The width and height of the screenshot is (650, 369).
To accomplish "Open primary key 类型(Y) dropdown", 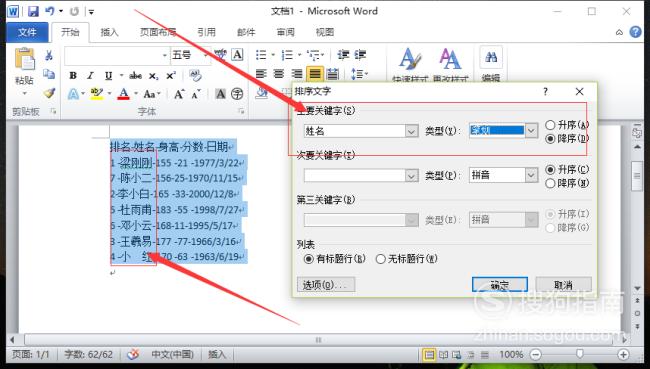I will click(531, 131).
